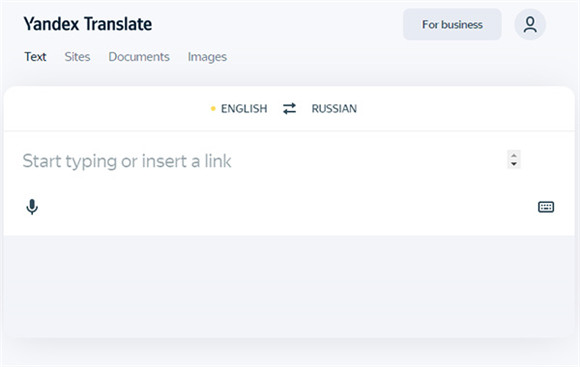Screen dimensions: 580x367
Task: Open the RUSSIAN target language selector
Action: 334,108
